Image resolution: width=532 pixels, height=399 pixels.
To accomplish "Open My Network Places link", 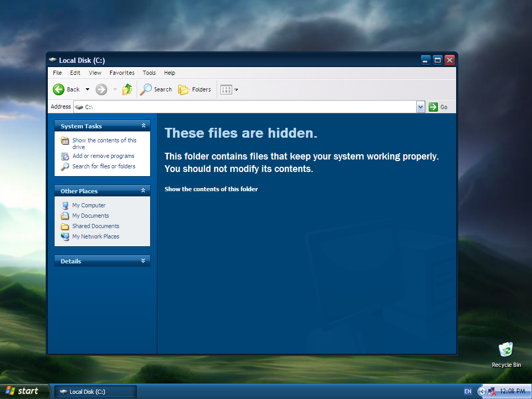I will click(96, 236).
